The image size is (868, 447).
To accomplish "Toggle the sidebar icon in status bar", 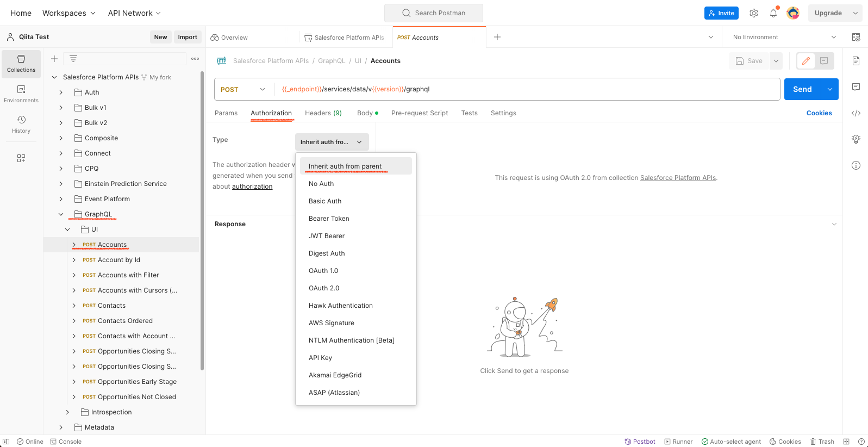I will 6,442.
